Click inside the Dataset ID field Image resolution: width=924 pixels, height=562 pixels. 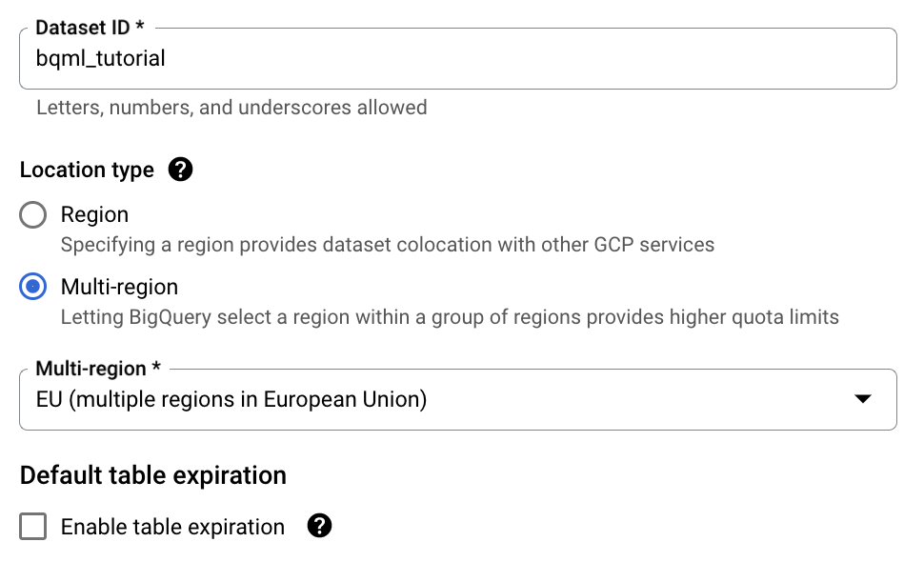457,58
